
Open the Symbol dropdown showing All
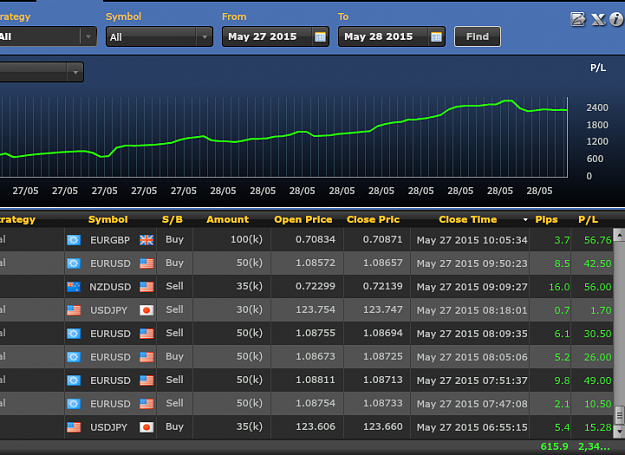pos(159,37)
